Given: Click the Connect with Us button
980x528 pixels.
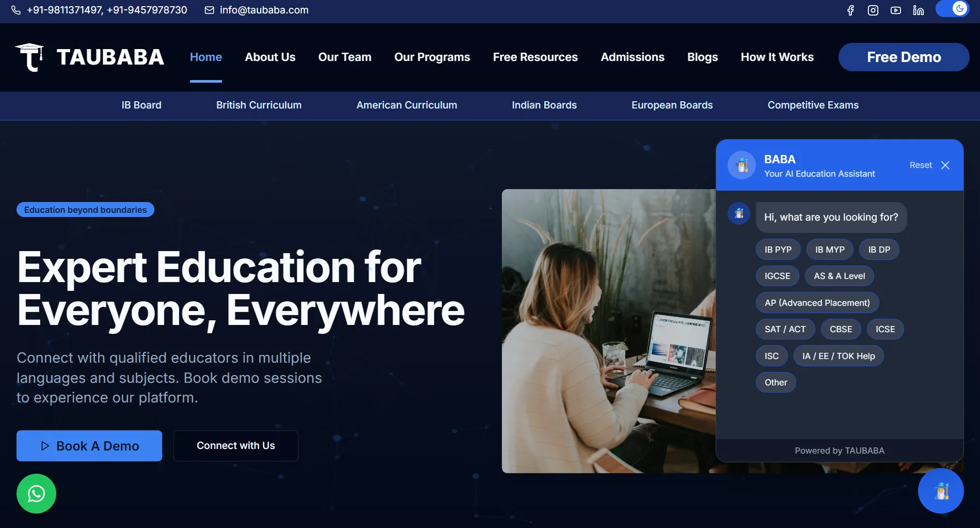Looking at the screenshot, I should pyautogui.click(x=236, y=446).
